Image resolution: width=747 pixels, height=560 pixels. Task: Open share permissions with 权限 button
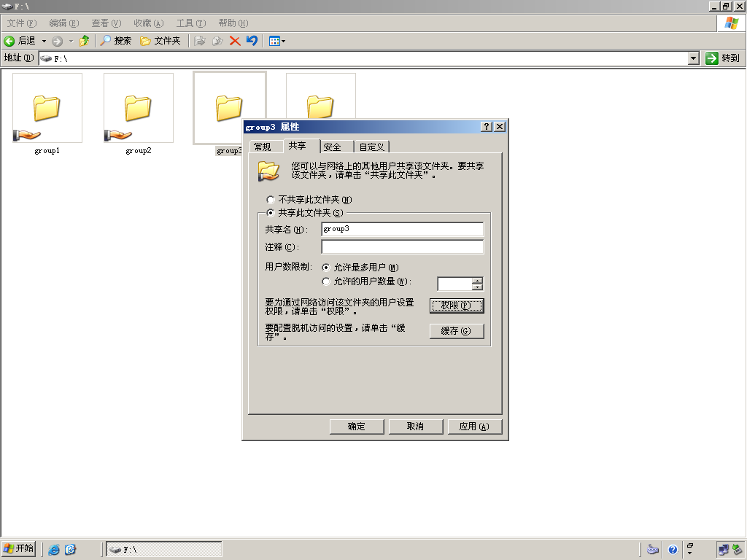[x=457, y=306]
